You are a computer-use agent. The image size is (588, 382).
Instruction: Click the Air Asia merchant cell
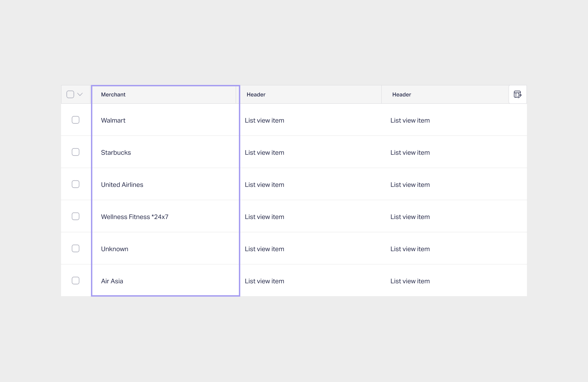coord(112,281)
